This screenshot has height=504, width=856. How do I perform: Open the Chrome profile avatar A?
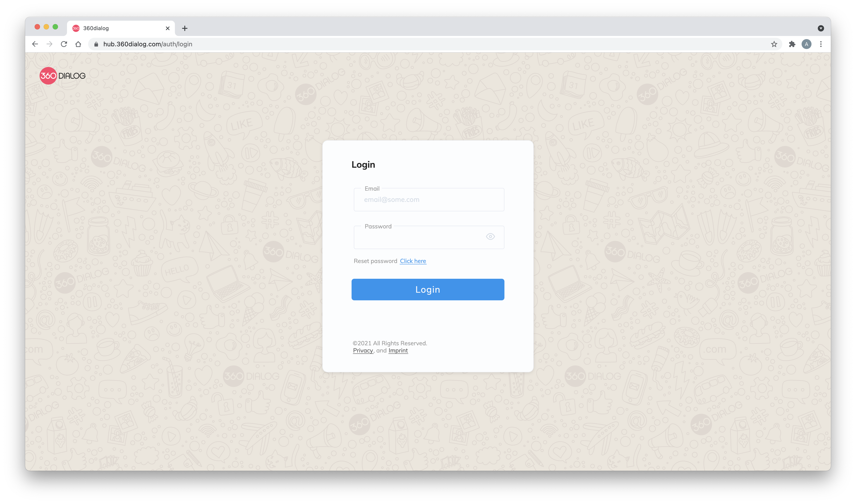point(806,44)
